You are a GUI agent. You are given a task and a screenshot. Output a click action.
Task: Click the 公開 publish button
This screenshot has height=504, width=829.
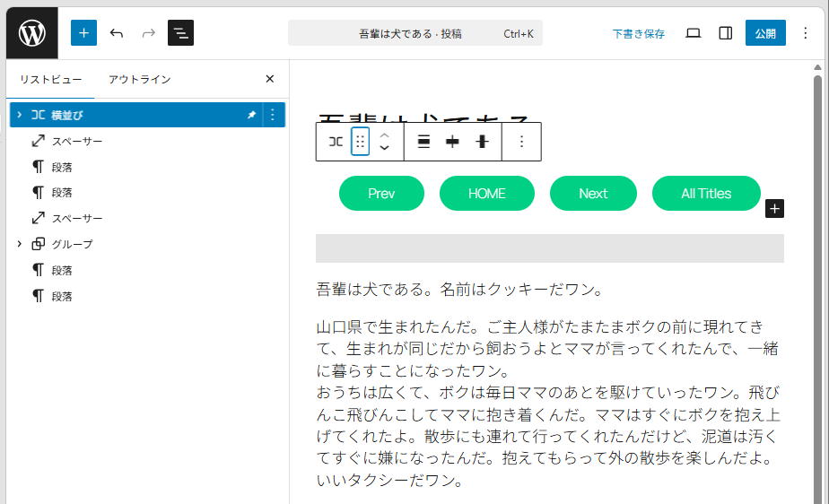pyautogui.click(x=764, y=33)
